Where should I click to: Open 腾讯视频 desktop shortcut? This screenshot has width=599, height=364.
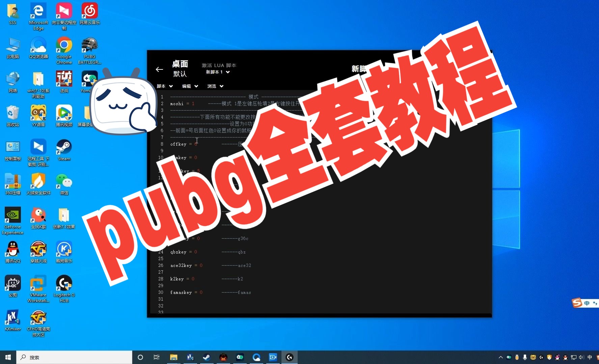(64, 116)
